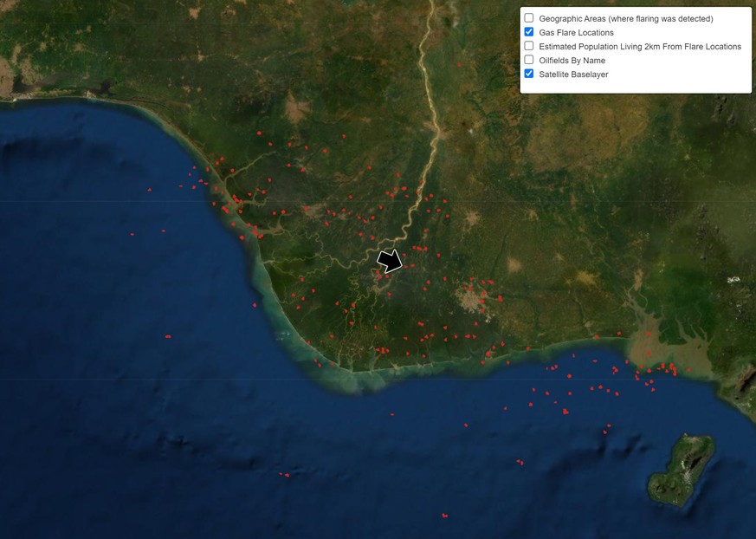Click 'Estimated Population Living 2km' label text

639,46
